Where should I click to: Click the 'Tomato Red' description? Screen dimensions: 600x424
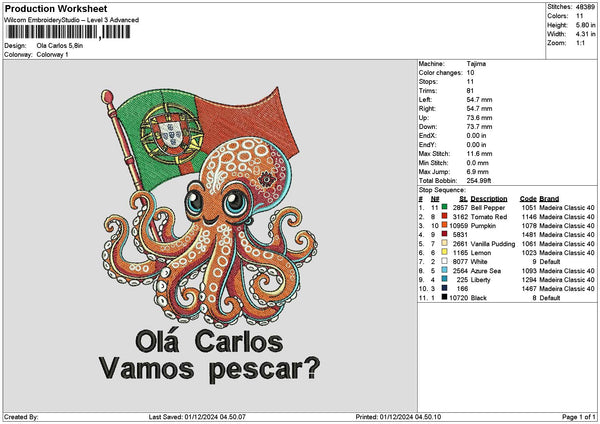click(489, 217)
